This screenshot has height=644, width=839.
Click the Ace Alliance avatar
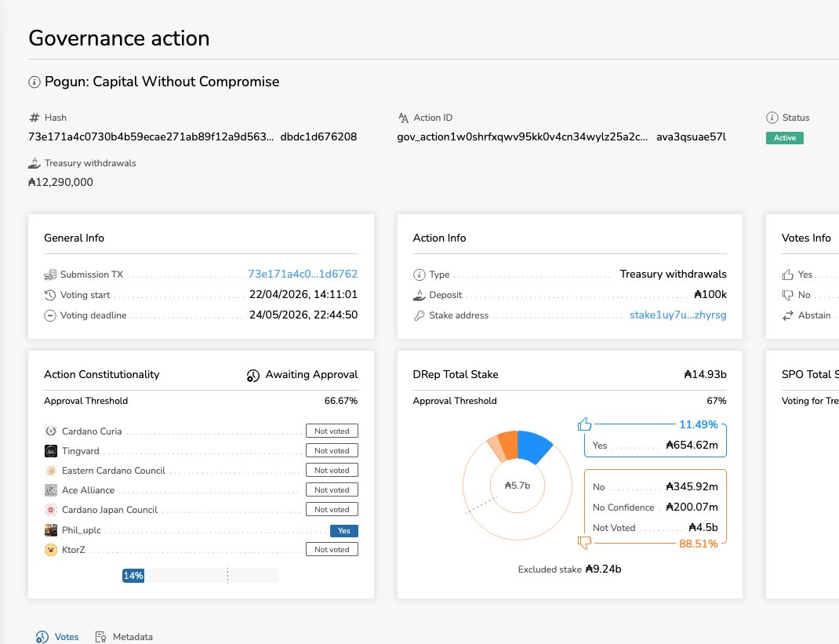51,489
